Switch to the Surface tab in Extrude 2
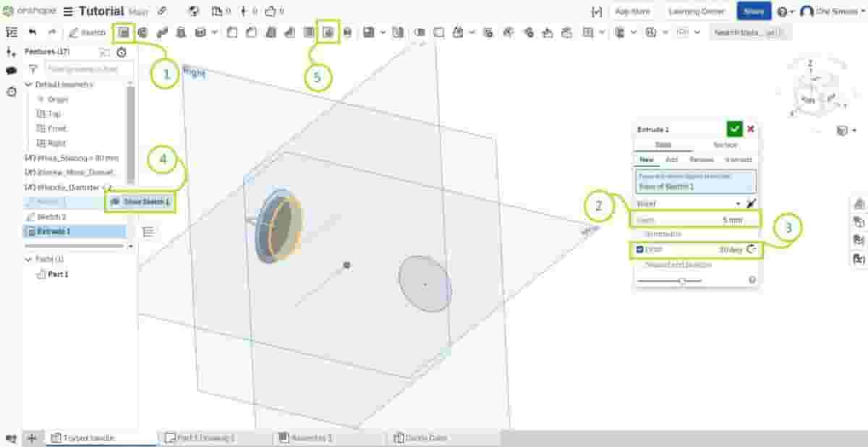Image resolution: width=868 pixels, height=447 pixels. (723, 145)
